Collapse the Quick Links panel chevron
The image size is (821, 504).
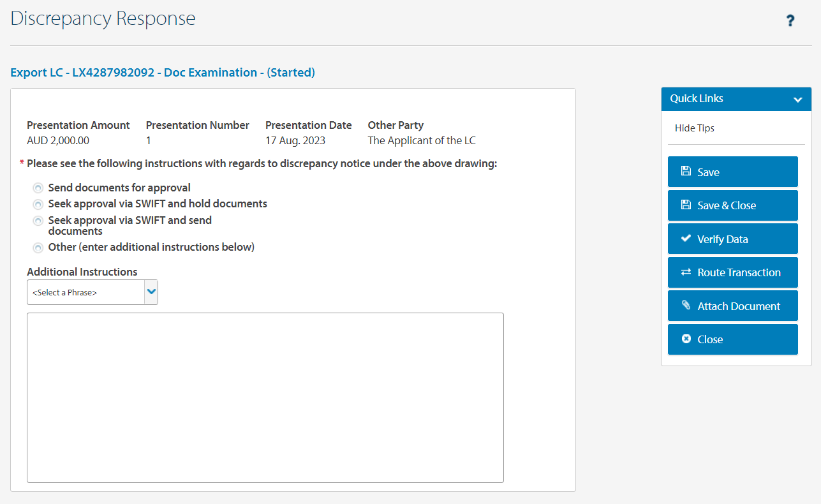point(797,100)
